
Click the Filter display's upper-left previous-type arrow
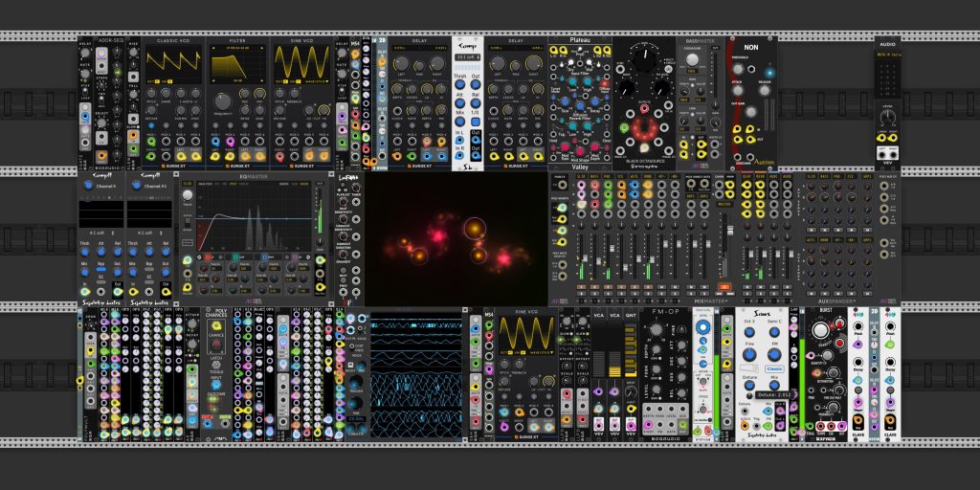(x=212, y=48)
